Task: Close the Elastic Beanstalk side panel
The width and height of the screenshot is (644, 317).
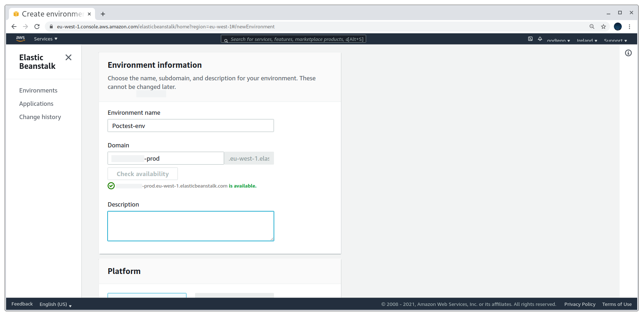Action: [68, 57]
